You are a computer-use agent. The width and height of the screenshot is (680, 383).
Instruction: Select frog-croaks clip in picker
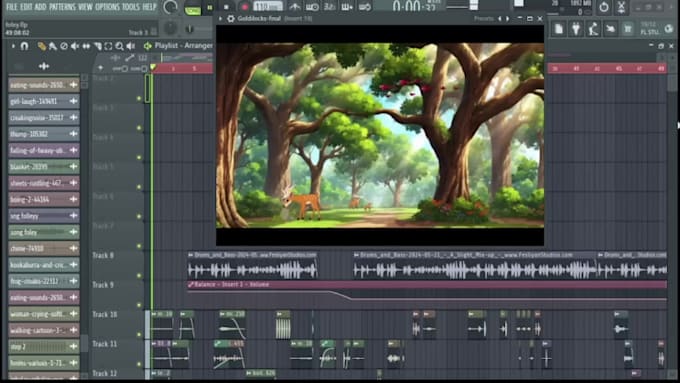(44, 281)
